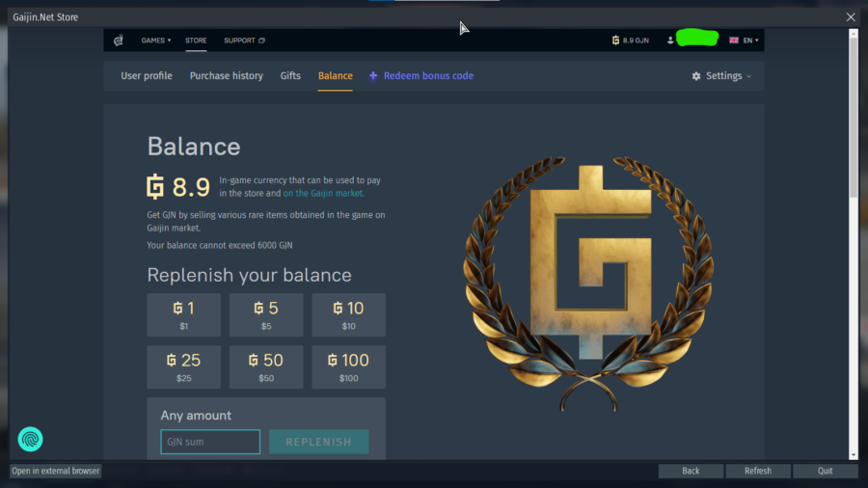Click the Quit button

pos(825,471)
